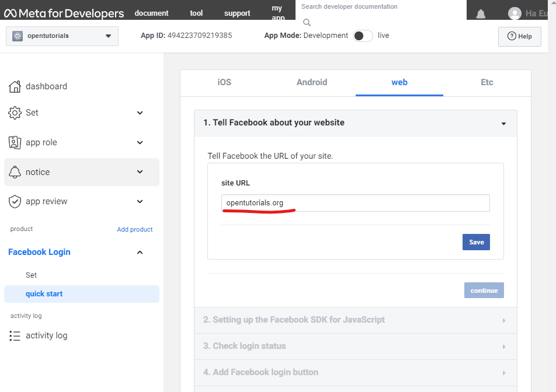Expand step 4 Add Facebook login button
556x392 pixels.
pos(355,373)
